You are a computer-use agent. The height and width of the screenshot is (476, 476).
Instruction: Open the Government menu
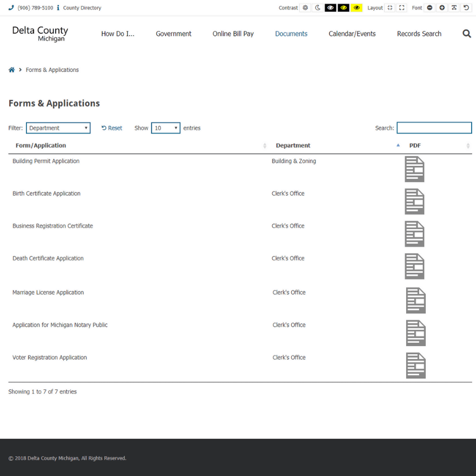click(174, 34)
